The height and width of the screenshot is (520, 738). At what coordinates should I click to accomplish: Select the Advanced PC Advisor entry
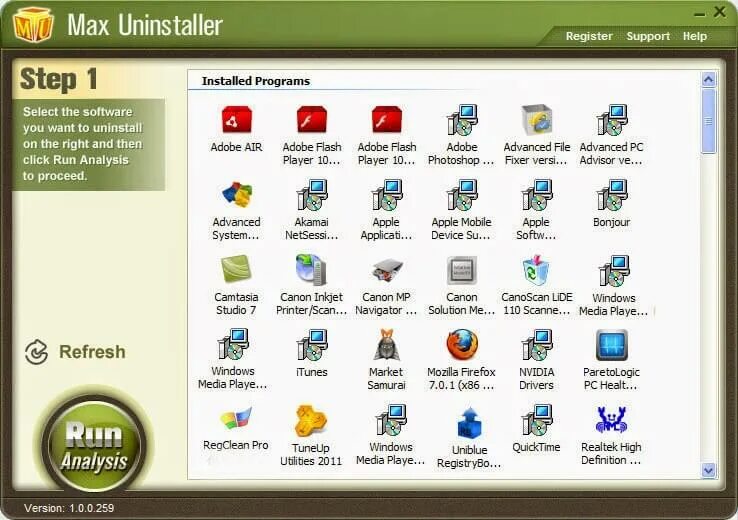611,136
